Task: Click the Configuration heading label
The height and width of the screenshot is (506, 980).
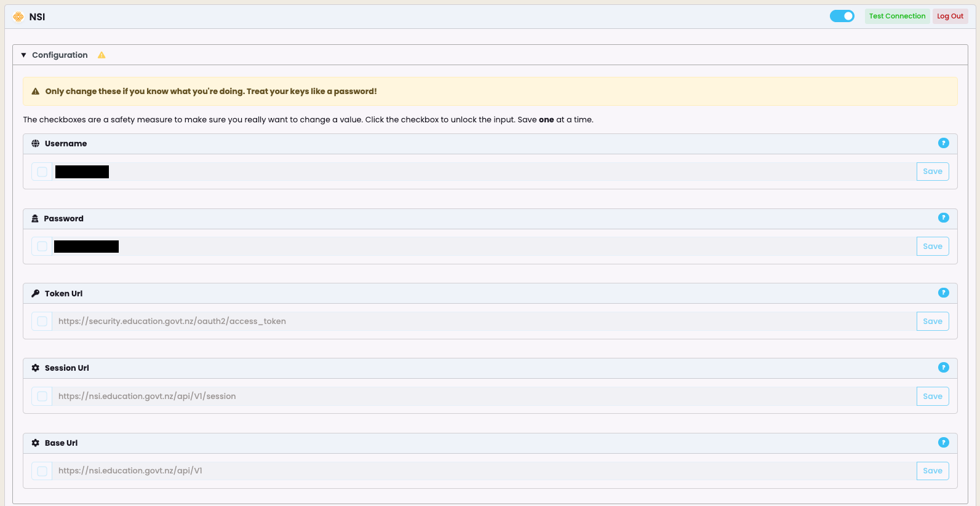Action: coord(60,55)
